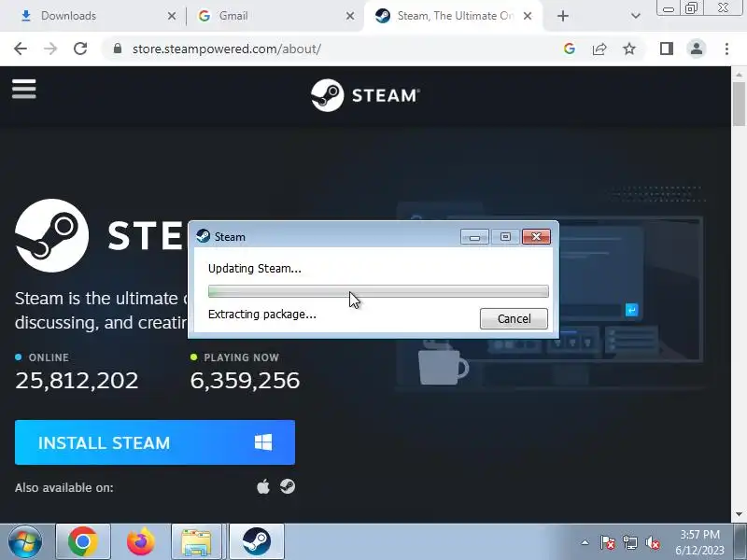Click the Steam icon in dialog title bar
Screen dimensions: 747x560
click(203, 236)
